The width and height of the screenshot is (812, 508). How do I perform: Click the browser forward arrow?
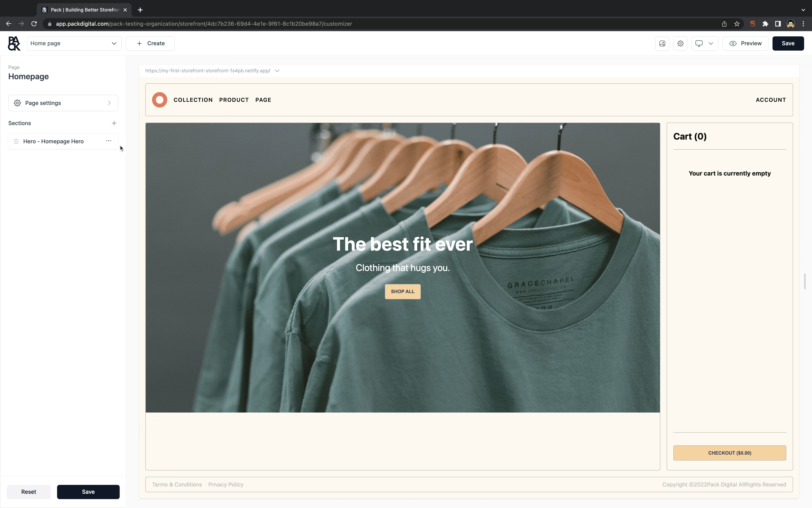(21, 24)
